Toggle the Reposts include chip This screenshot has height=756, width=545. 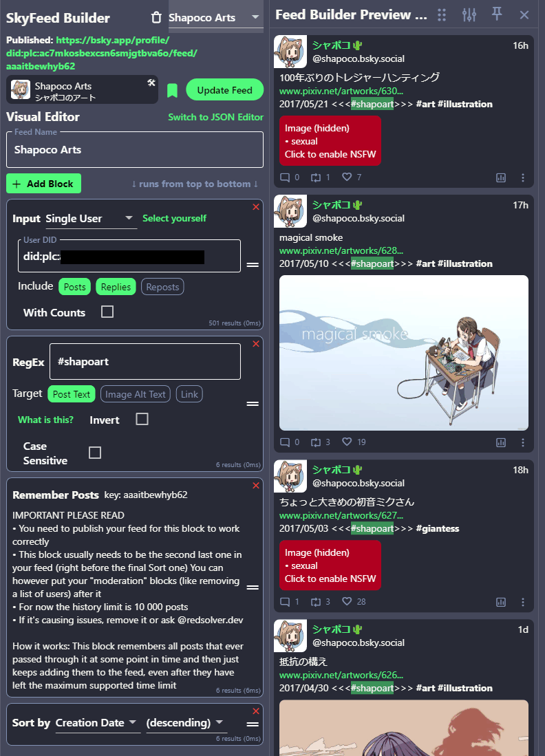(162, 287)
